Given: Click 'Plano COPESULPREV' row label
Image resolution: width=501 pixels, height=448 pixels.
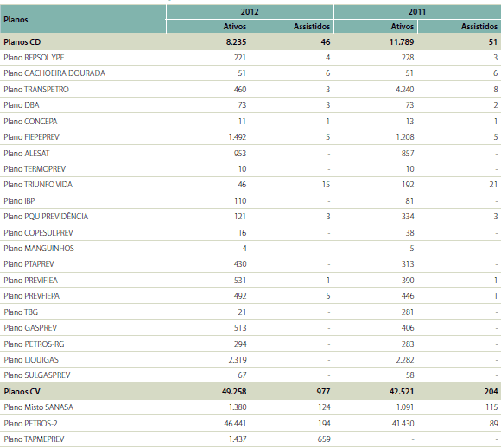Looking at the screenshot, I should (x=38, y=233).
